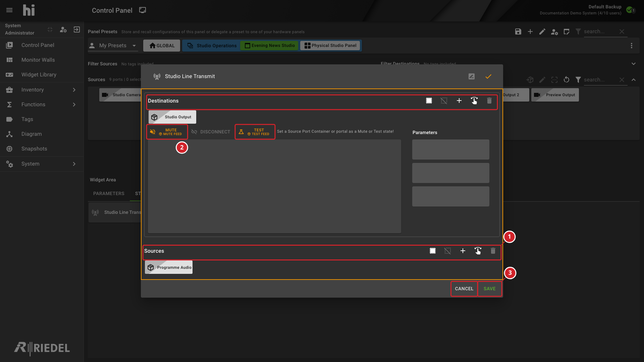
Task: Click the DISCONNECT button
Action: [x=211, y=132]
